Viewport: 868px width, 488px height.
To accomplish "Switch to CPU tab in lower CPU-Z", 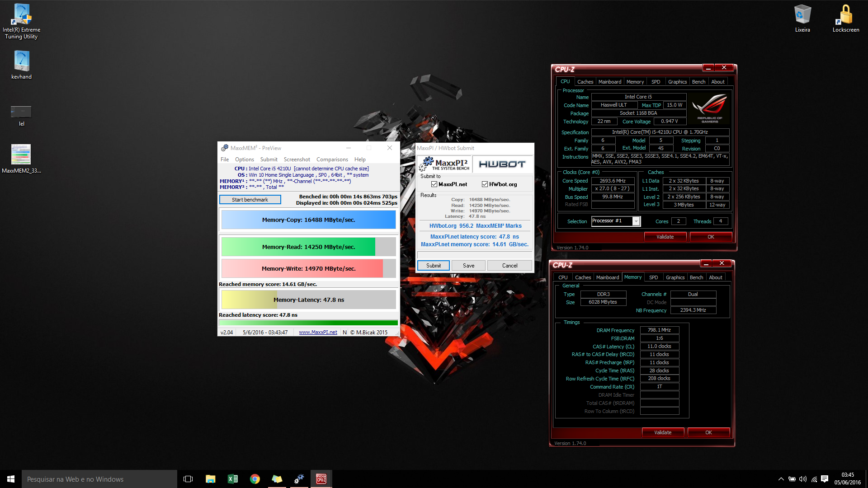I will coord(563,277).
